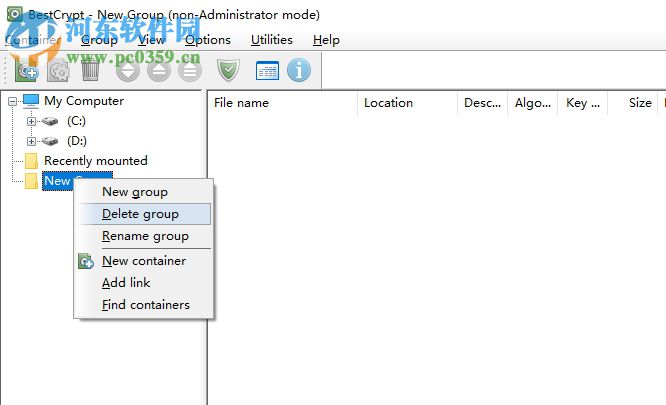Image resolution: width=666 pixels, height=405 pixels.
Task: Click the Dismount all toolbar icon
Action: click(190, 70)
